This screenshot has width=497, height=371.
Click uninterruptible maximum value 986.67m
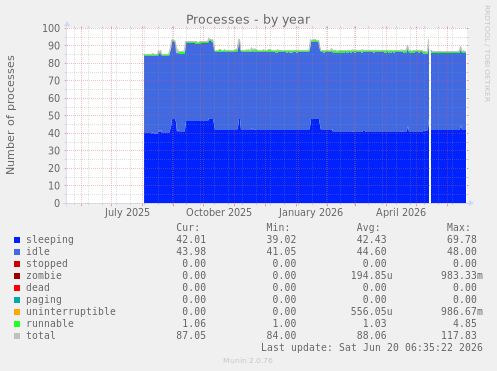point(462,312)
